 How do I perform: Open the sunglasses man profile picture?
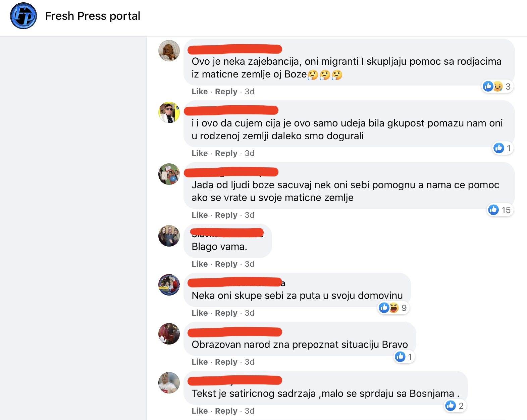pos(169,112)
